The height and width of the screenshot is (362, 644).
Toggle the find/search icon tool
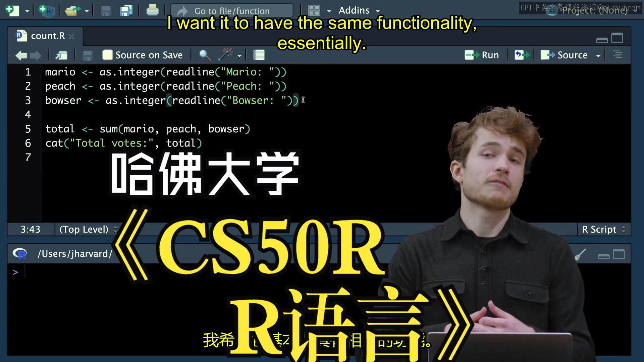coord(204,55)
